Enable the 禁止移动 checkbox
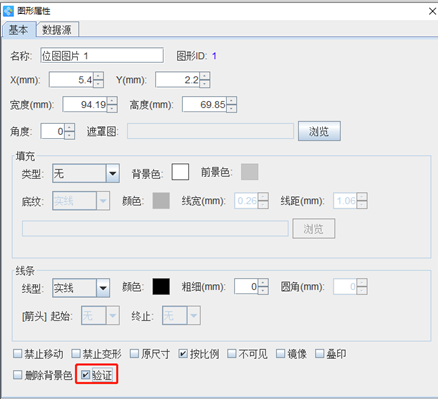Screen dimensions: 438x399 pos(17,354)
